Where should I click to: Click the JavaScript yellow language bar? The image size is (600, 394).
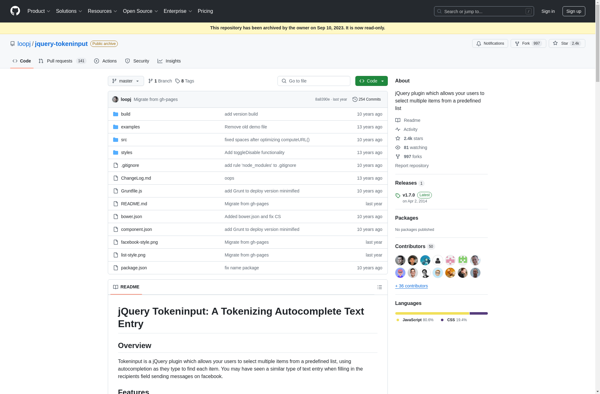(x=432, y=313)
